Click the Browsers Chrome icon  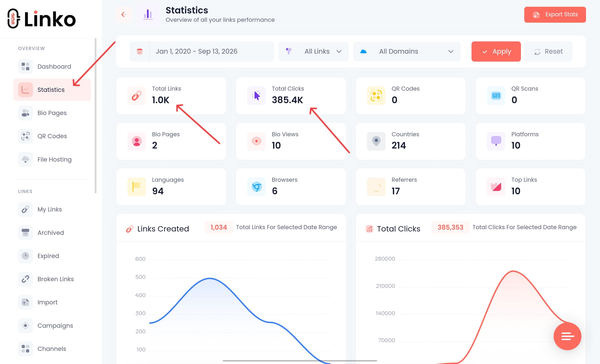click(256, 187)
